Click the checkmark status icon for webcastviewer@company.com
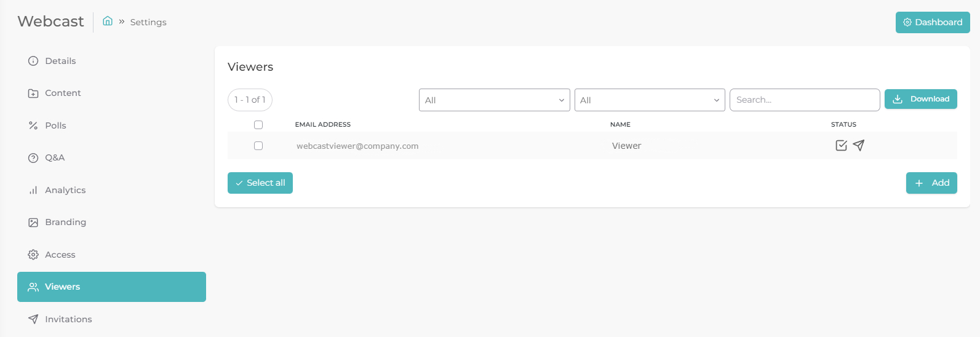This screenshot has height=337, width=980. pyautogui.click(x=842, y=145)
